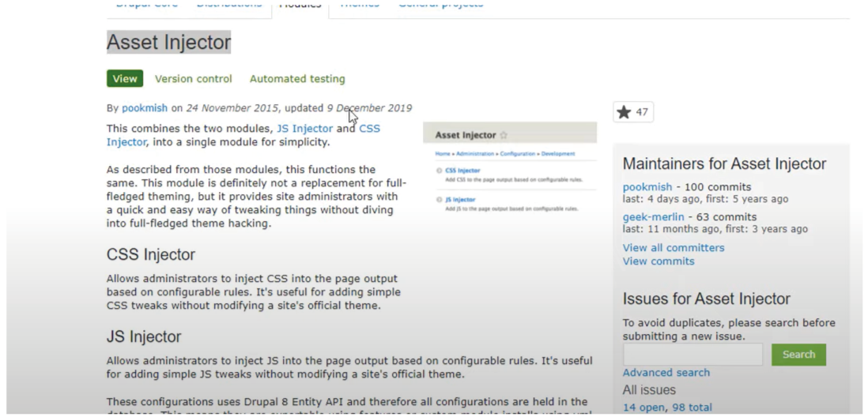Click the 63 commits text
Viewport: 868px width, 417px height.
pos(726,217)
